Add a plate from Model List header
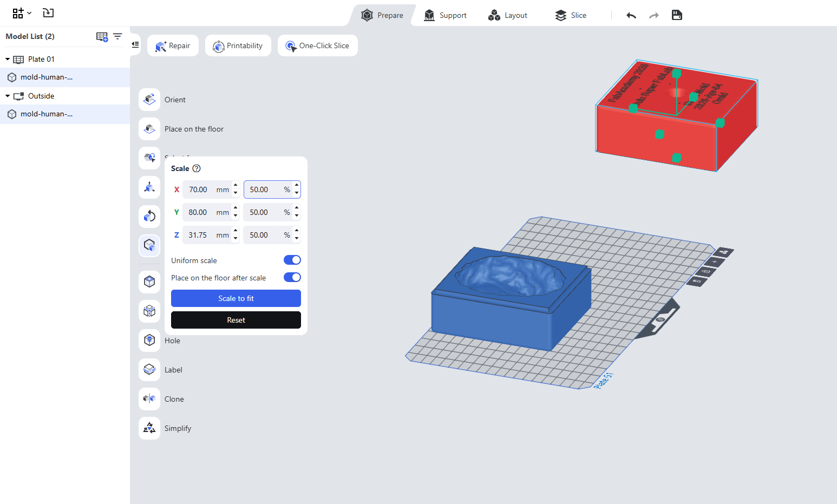The width and height of the screenshot is (837, 504). (x=102, y=36)
